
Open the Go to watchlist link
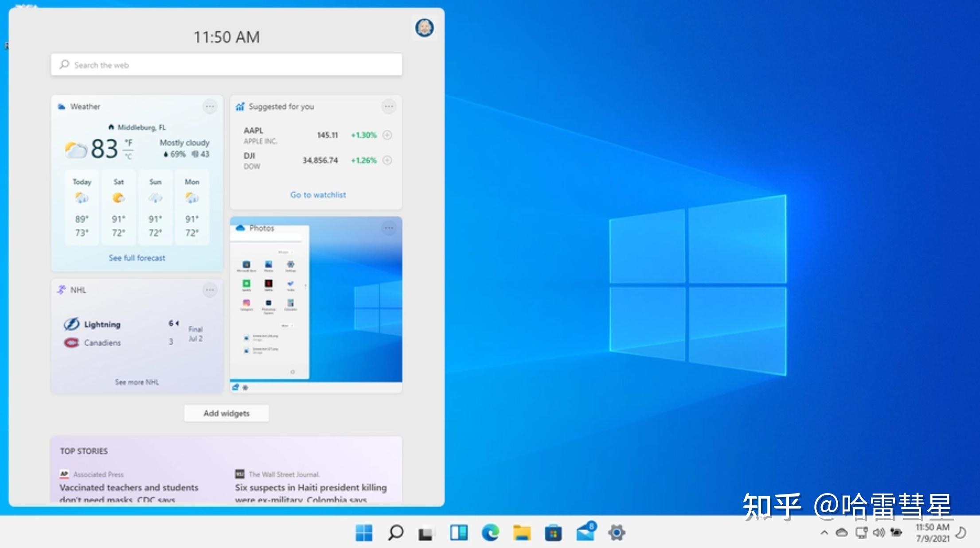(x=318, y=195)
